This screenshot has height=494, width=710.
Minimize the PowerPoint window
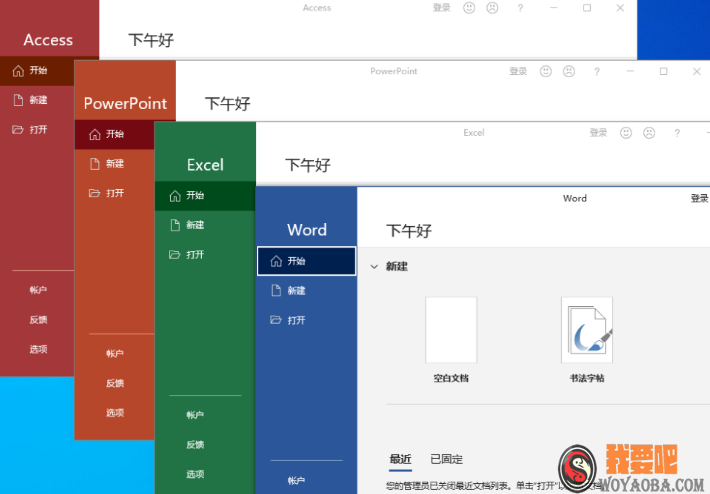pyautogui.click(x=630, y=71)
